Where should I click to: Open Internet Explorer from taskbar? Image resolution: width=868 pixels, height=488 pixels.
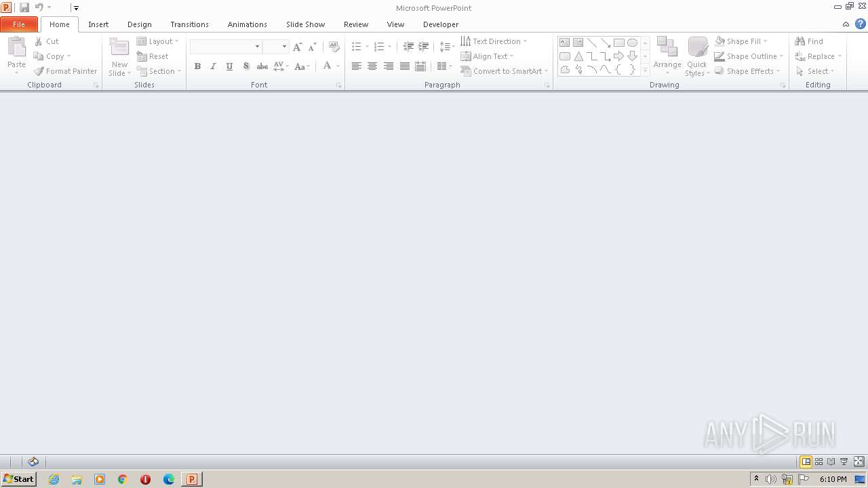click(54, 479)
